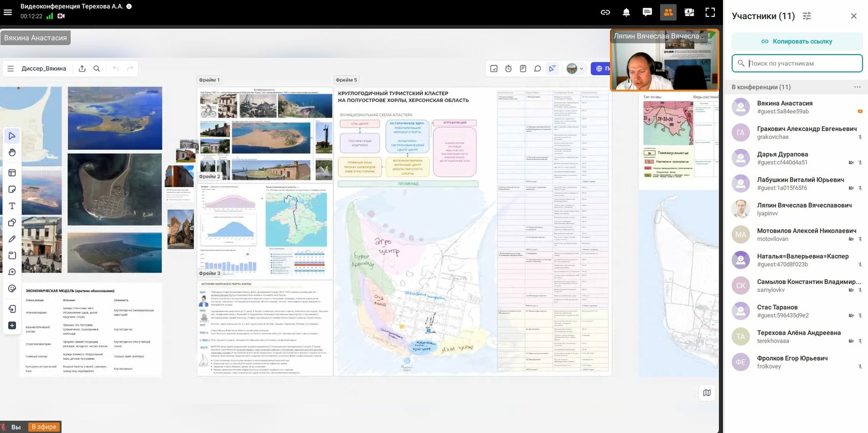
Task: Open board notes document icon
Action: pos(523,69)
